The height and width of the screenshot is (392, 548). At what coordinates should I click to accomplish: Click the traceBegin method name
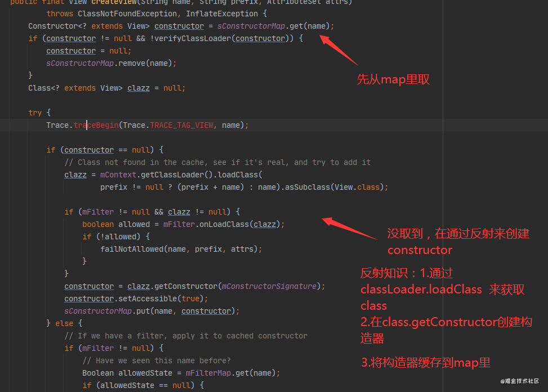(x=96, y=125)
